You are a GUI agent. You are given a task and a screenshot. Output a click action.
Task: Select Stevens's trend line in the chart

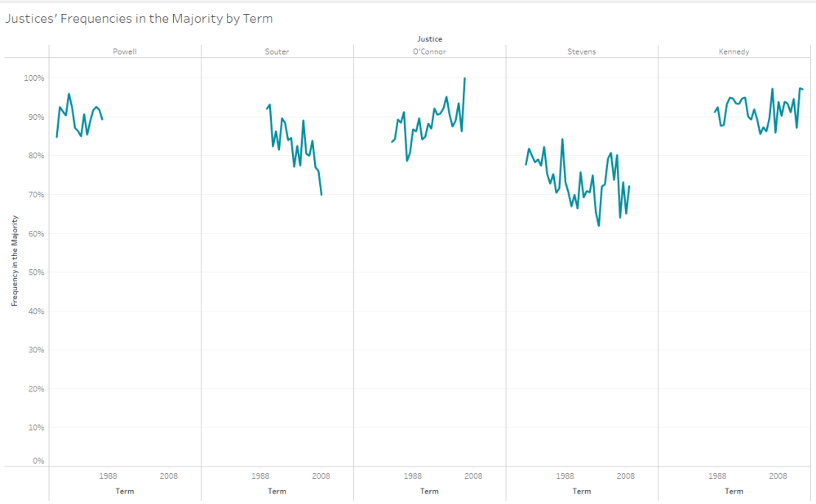[562, 140]
